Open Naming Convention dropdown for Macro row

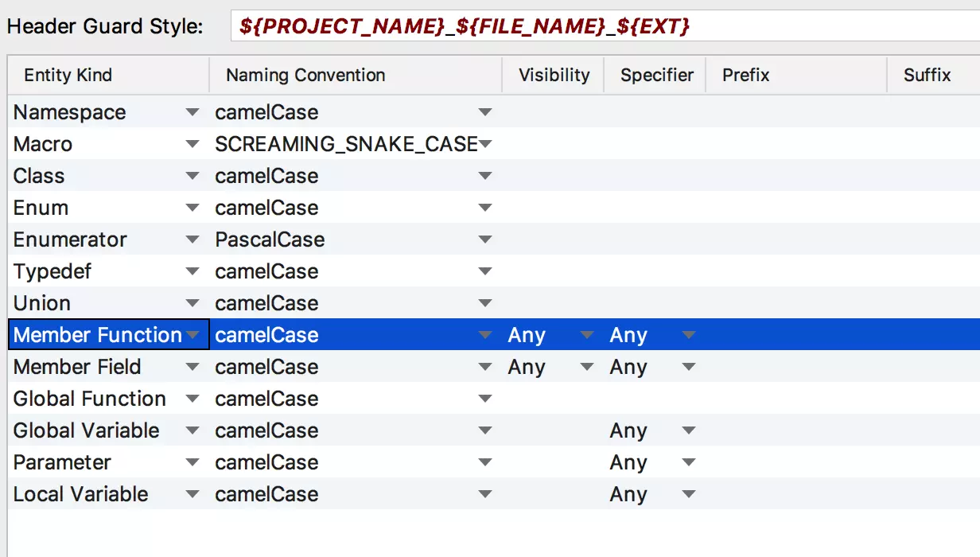(x=485, y=144)
